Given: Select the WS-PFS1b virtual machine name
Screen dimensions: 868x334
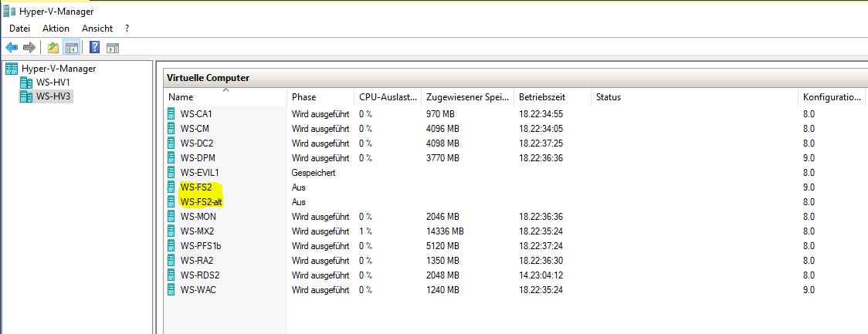Looking at the screenshot, I should (x=200, y=245).
